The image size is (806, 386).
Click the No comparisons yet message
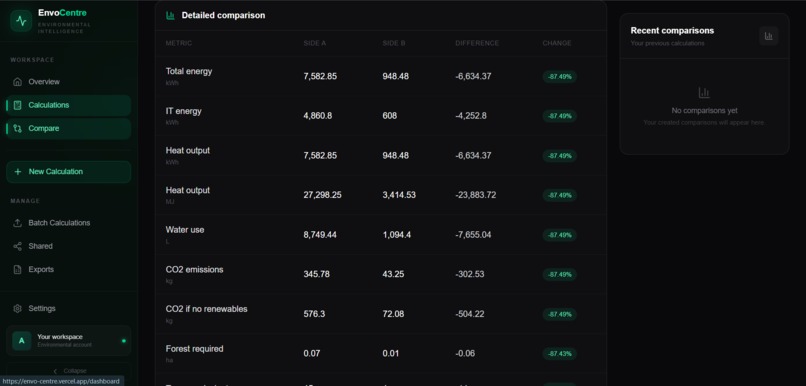pos(704,111)
